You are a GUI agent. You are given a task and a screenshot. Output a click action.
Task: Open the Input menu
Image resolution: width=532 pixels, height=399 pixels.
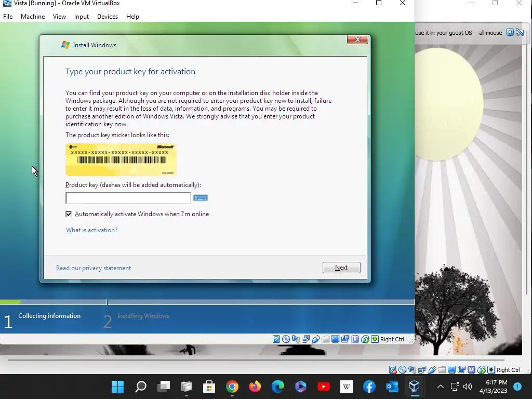(x=82, y=17)
